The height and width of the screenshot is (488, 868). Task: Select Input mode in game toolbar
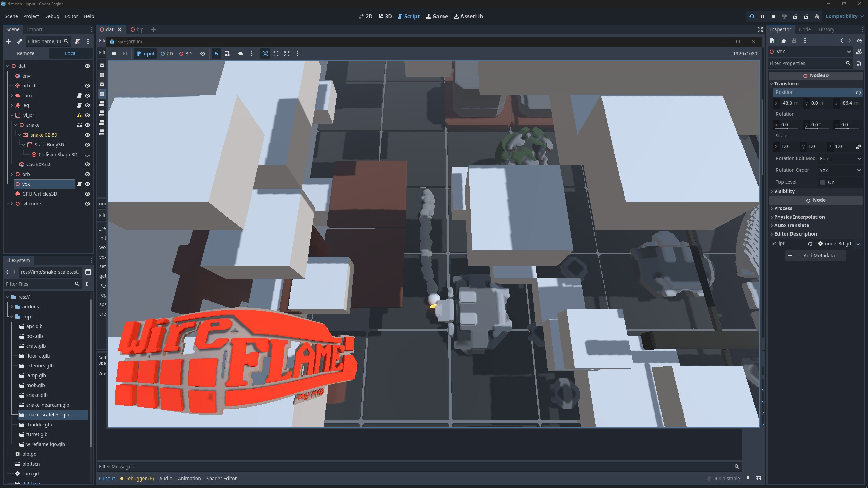[x=145, y=54]
